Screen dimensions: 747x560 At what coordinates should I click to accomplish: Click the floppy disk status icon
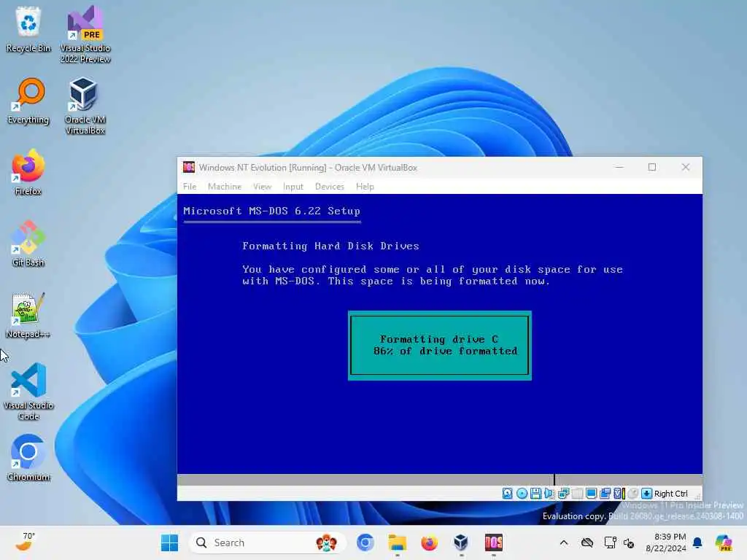coord(535,494)
